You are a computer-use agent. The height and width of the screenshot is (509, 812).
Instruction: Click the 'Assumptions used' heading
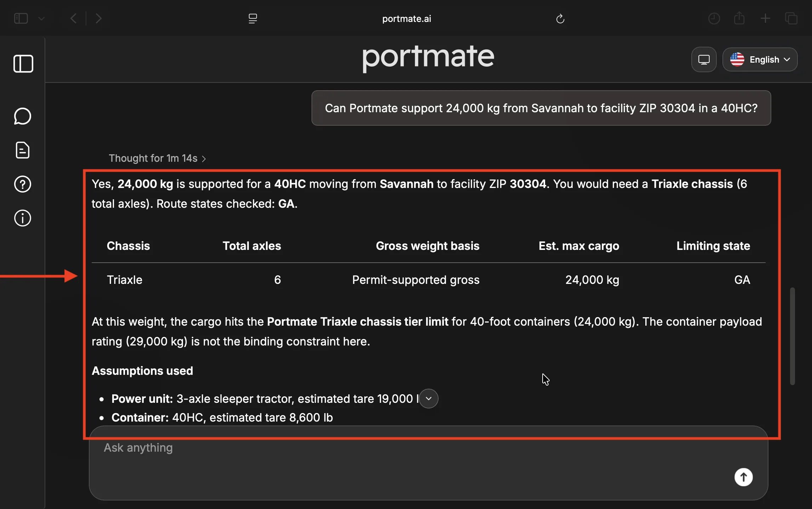coord(142,371)
